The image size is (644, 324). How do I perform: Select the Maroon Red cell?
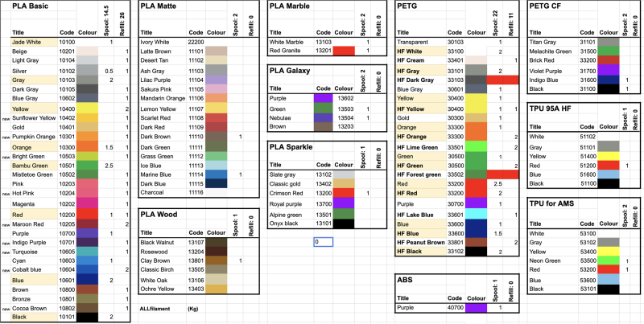coord(34,224)
